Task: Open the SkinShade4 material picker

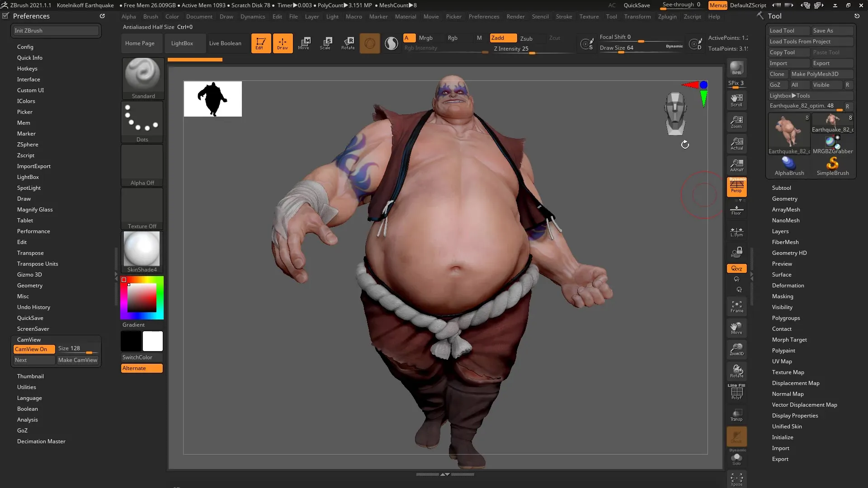Action: [142, 252]
